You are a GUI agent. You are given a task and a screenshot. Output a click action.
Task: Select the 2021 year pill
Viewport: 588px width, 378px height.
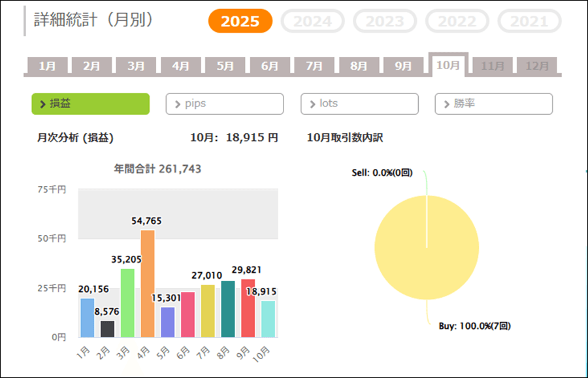click(529, 22)
